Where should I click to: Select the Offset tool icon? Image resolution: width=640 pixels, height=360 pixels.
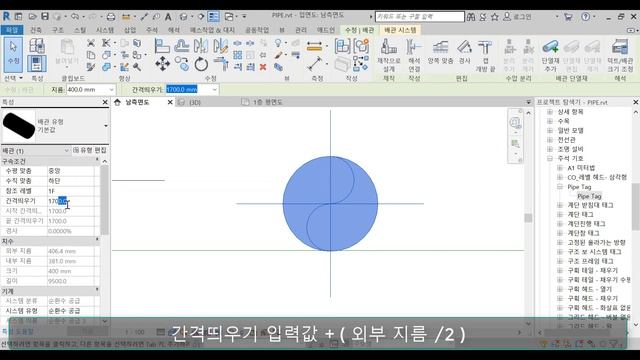point(181,46)
